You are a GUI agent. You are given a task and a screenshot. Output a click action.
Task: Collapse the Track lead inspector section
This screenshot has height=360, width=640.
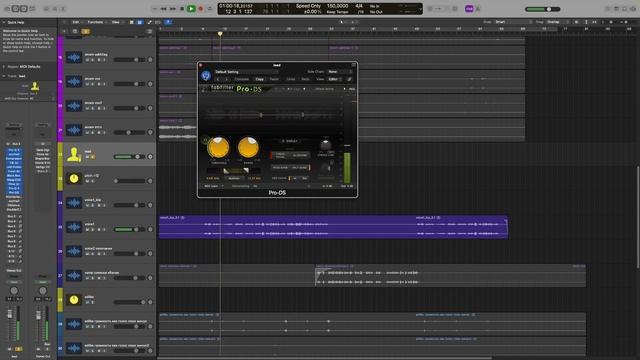(4, 76)
